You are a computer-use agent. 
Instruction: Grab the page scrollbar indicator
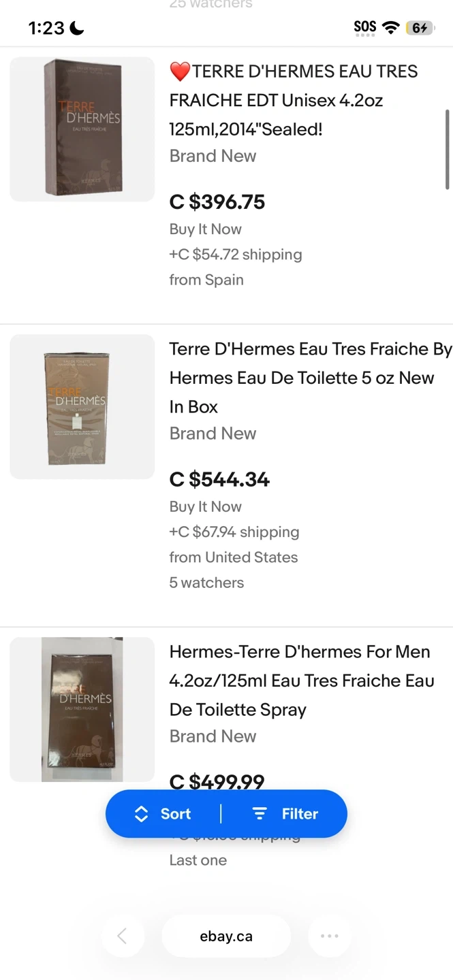pyautogui.click(x=447, y=150)
